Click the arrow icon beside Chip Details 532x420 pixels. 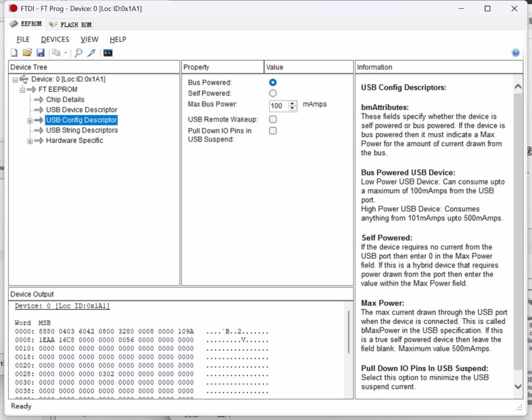[x=38, y=99]
